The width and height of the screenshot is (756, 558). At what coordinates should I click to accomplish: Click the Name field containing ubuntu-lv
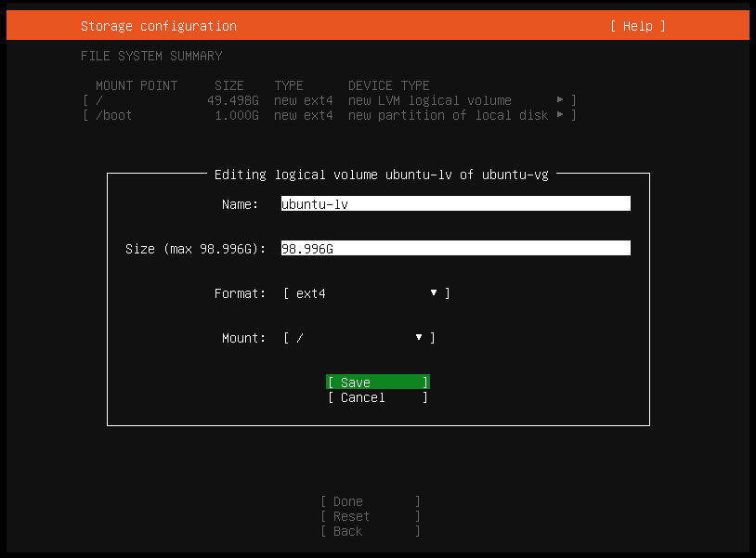tap(456, 204)
